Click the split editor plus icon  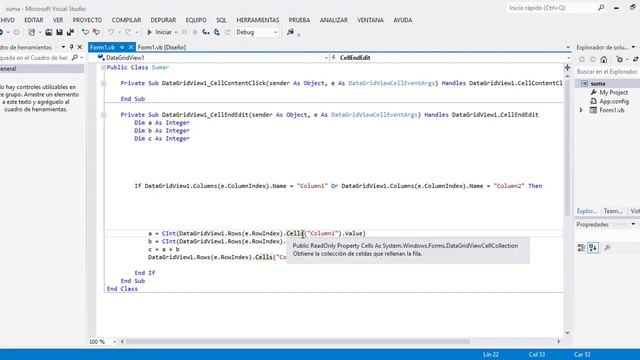[567, 68]
